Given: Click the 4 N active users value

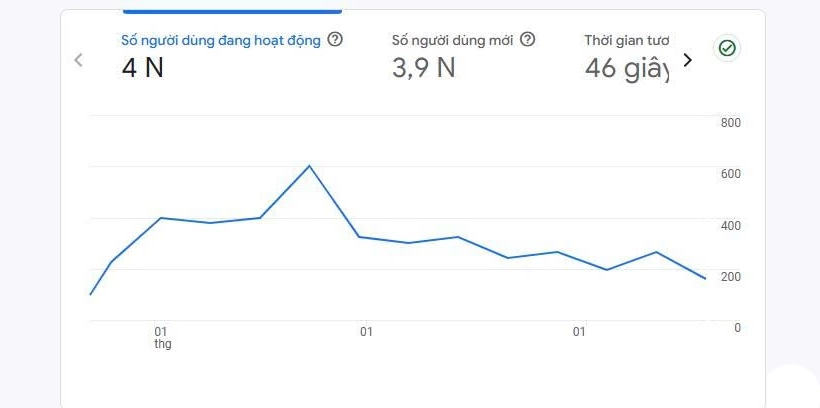Looking at the screenshot, I should pyautogui.click(x=143, y=69).
